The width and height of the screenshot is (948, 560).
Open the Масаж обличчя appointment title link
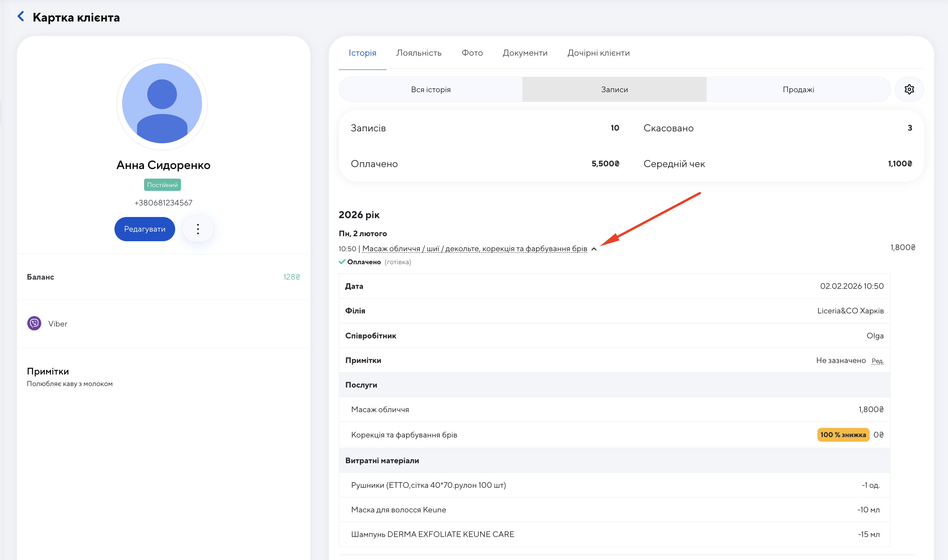pyautogui.click(x=474, y=249)
